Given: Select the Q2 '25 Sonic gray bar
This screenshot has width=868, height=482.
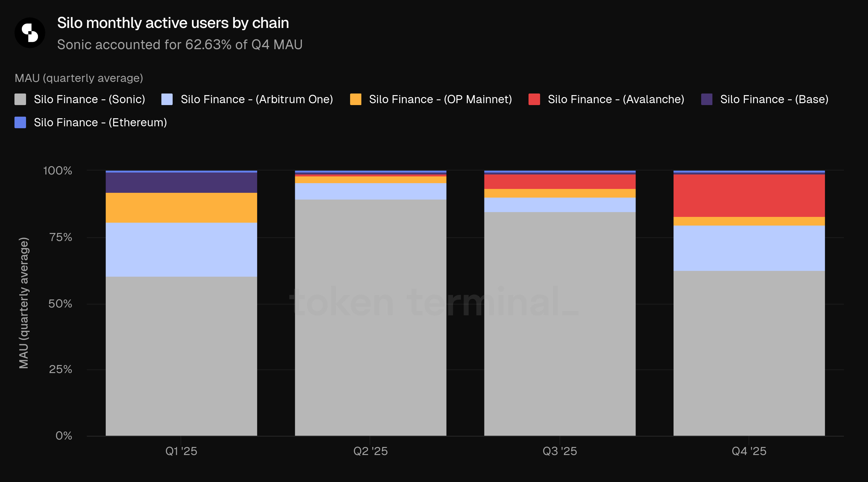Looking at the screenshot, I should pos(371,317).
